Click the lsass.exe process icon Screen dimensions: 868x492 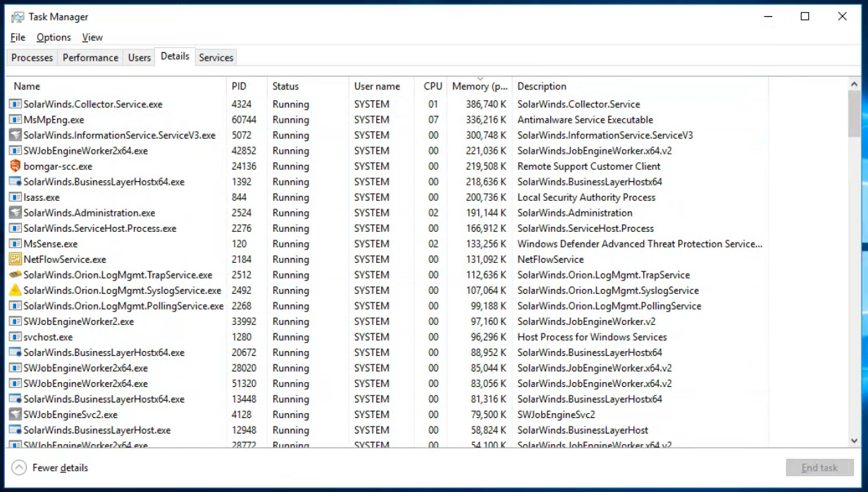tap(15, 197)
